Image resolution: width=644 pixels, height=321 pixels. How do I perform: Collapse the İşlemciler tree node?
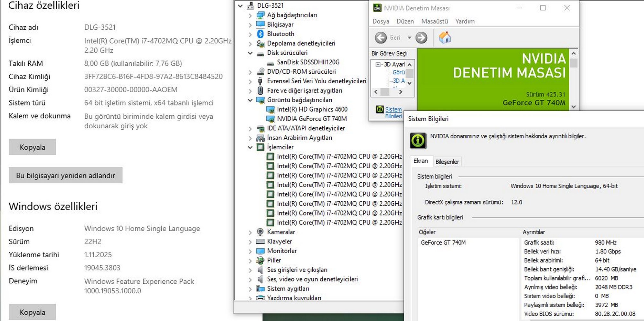[x=250, y=147]
